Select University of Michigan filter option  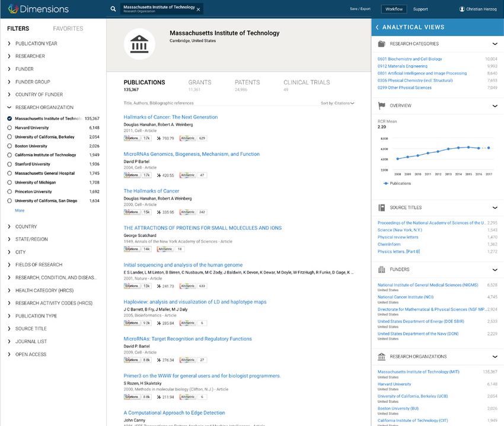(9, 182)
